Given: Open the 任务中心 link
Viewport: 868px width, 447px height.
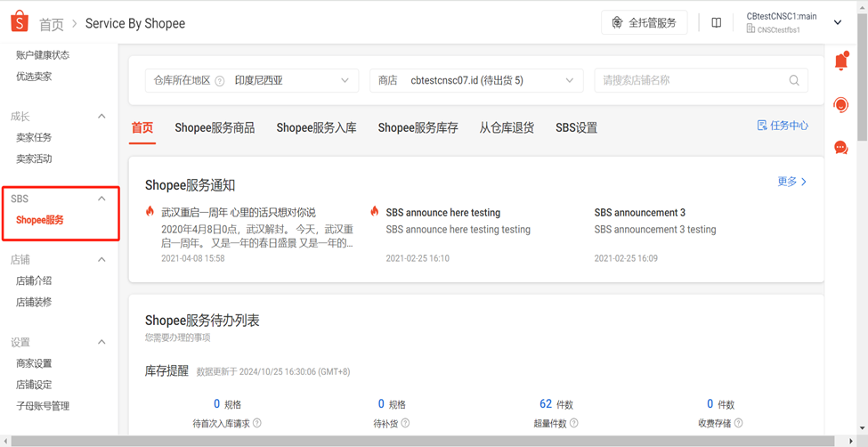Looking at the screenshot, I should tap(783, 126).
